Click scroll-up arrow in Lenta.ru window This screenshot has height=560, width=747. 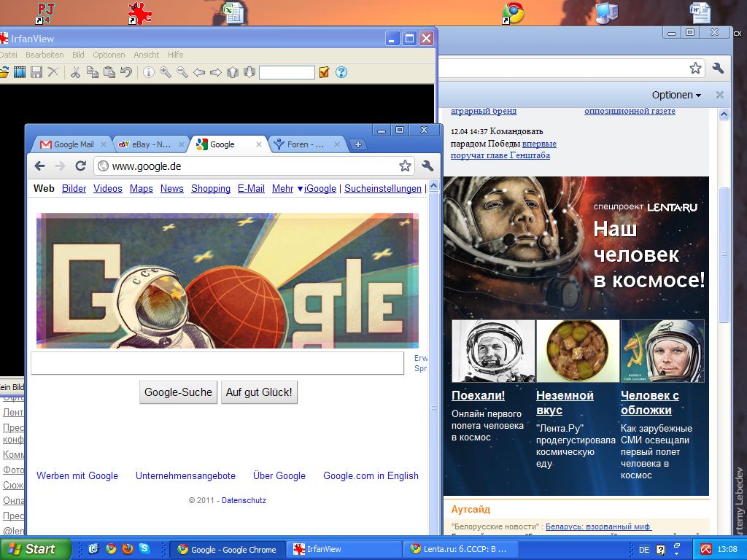[724, 114]
